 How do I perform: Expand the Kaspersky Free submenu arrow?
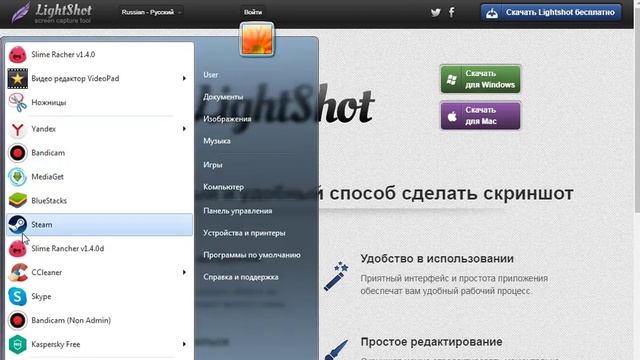coord(184,344)
